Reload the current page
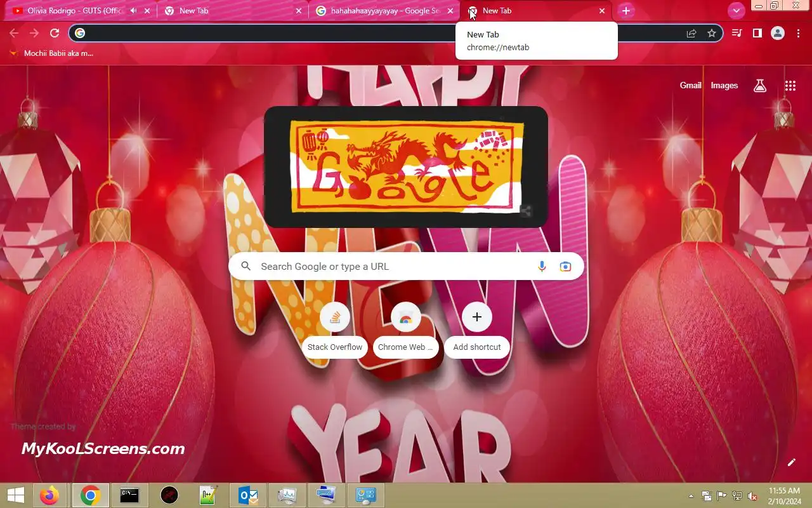 click(x=55, y=33)
